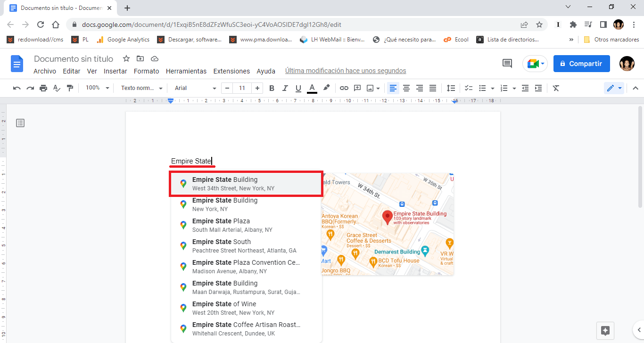Move document using folder icon
644x343 pixels.
click(140, 58)
